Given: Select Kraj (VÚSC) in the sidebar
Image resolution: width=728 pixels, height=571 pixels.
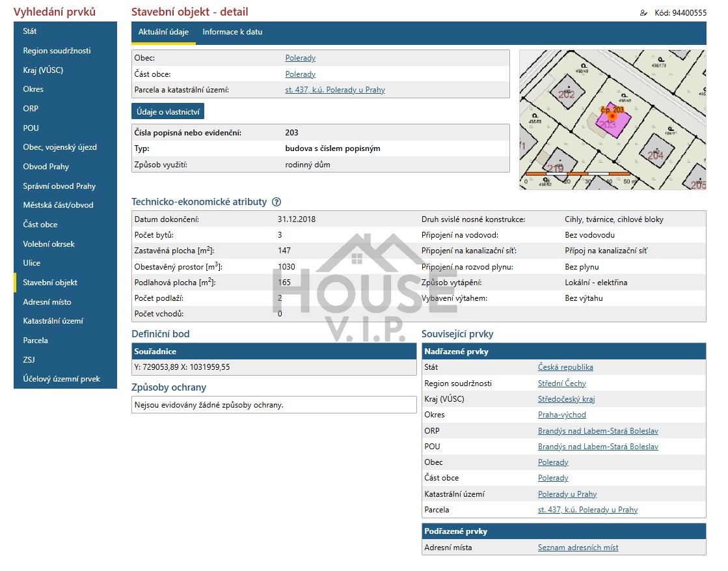Looking at the screenshot, I should tap(43, 70).
